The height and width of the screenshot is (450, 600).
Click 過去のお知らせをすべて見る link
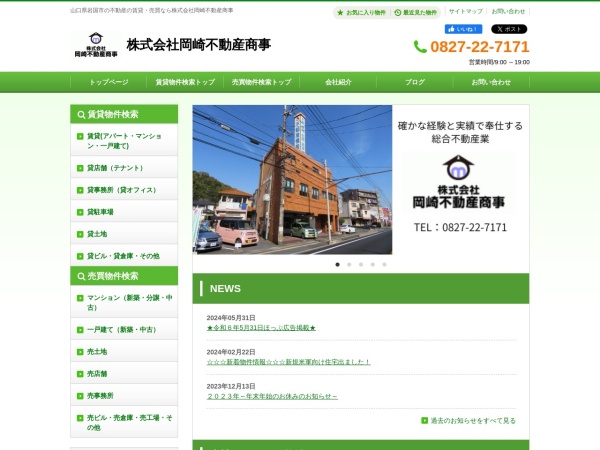(x=473, y=421)
